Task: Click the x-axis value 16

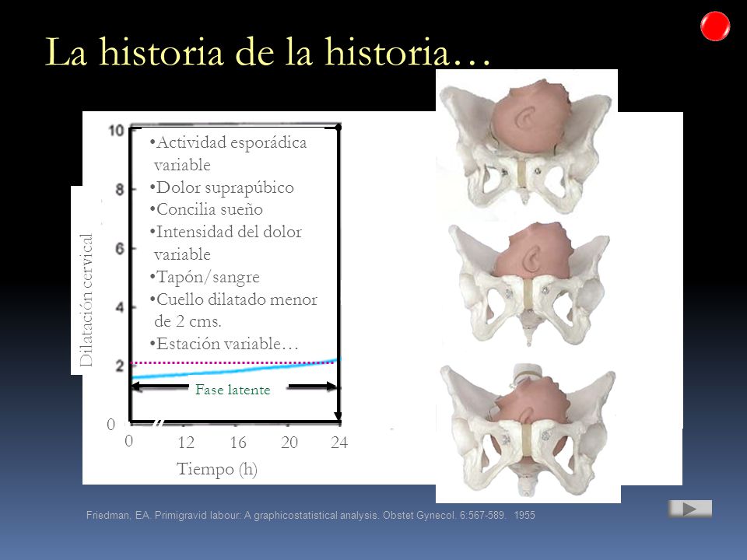Action: [x=238, y=443]
